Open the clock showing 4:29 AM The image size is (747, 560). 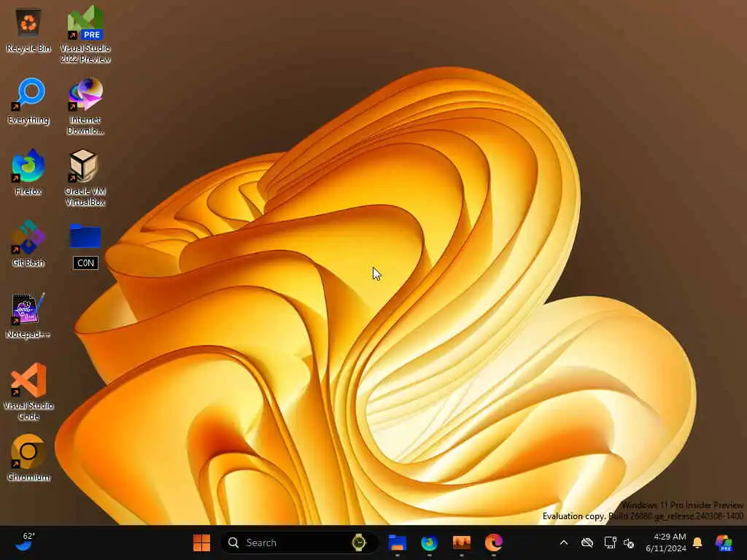[x=666, y=542]
